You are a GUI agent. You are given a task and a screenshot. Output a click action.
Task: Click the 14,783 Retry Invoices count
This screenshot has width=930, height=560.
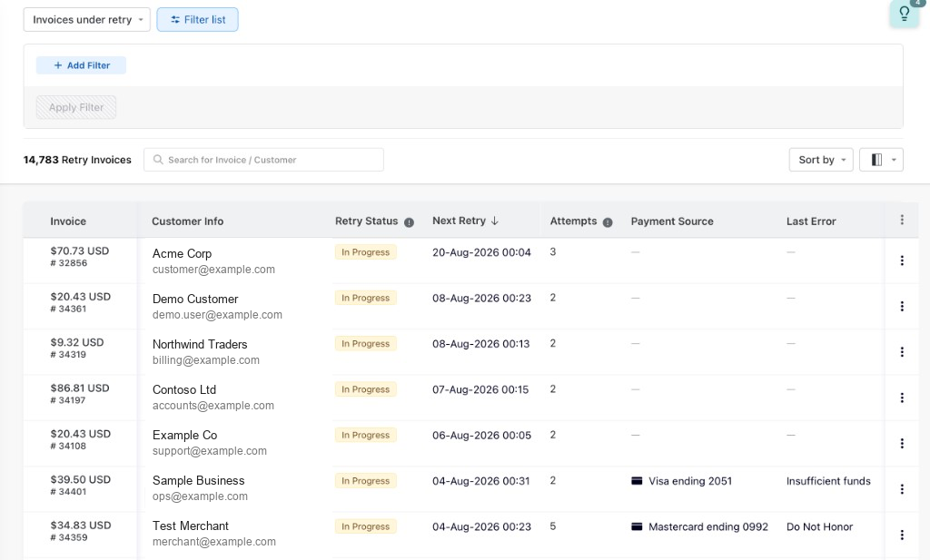(x=77, y=160)
